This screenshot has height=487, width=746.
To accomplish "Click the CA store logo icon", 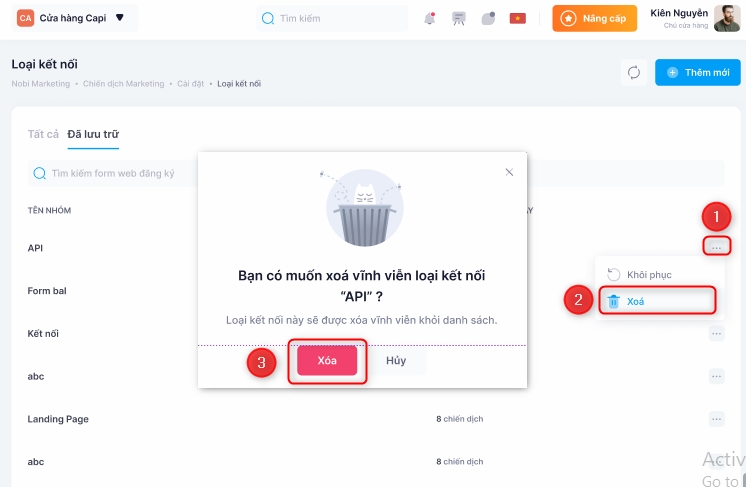I will tap(25, 18).
